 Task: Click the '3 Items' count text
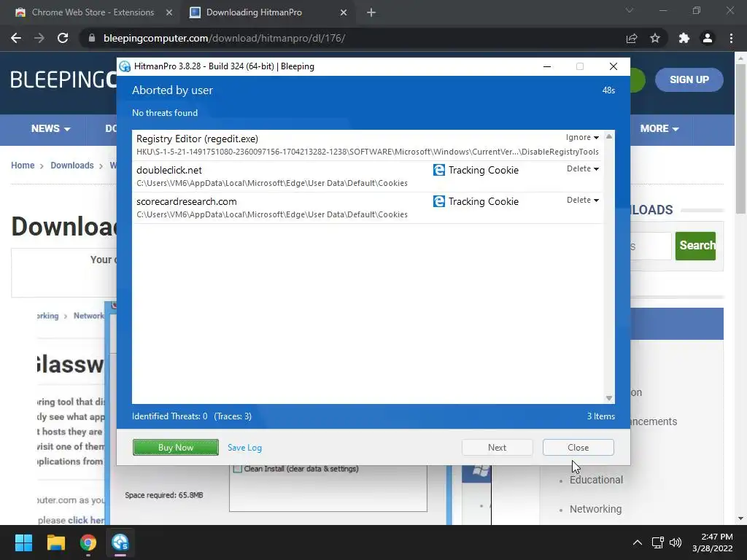[x=601, y=416]
